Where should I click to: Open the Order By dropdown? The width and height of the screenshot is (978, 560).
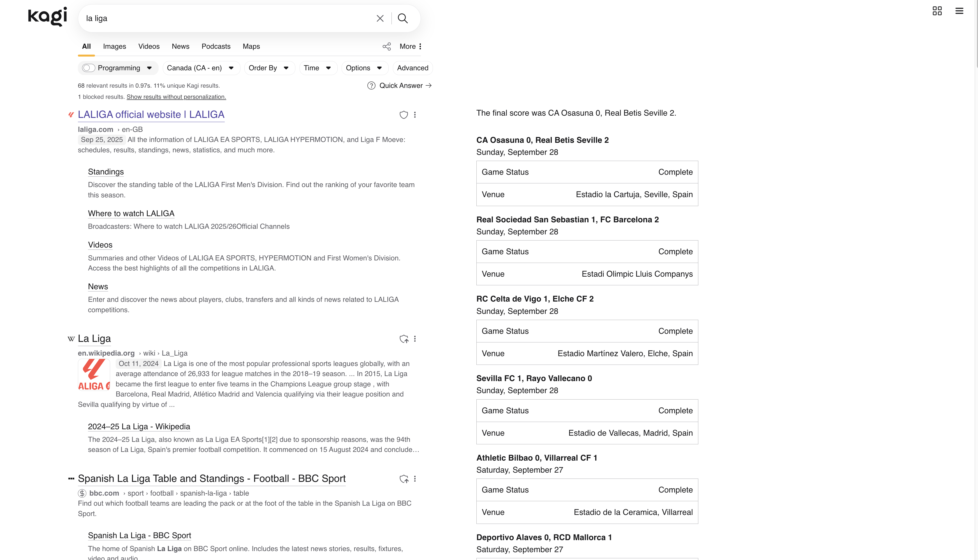269,68
